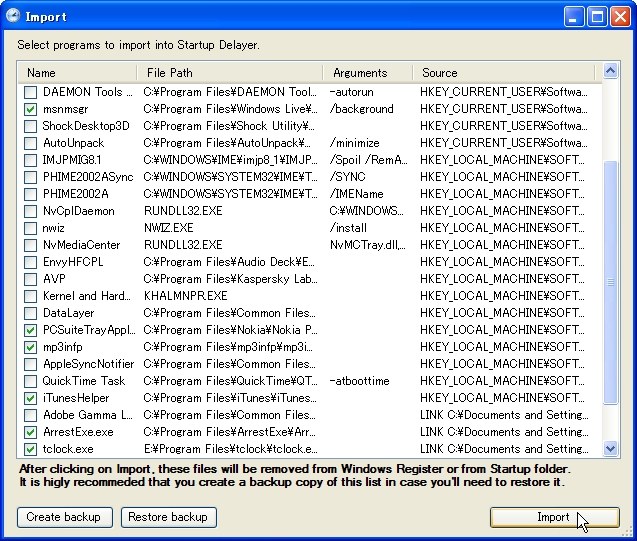Uncheck the msnmsgr checkbox
The width and height of the screenshot is (637, 541).
click(x=30, y=109)
